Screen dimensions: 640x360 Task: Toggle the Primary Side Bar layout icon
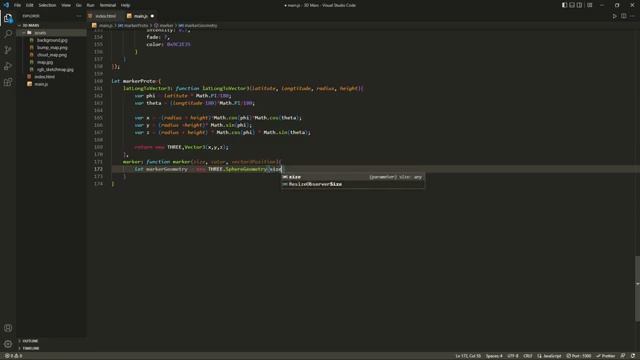tap(564, 5)
